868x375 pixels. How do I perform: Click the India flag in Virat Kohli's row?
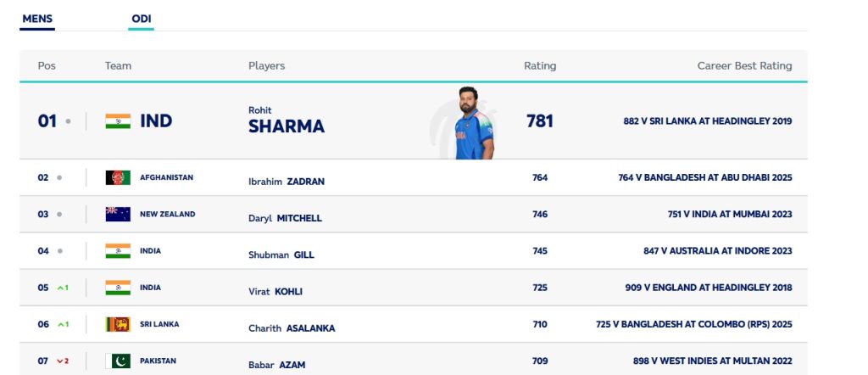(118, 288)
